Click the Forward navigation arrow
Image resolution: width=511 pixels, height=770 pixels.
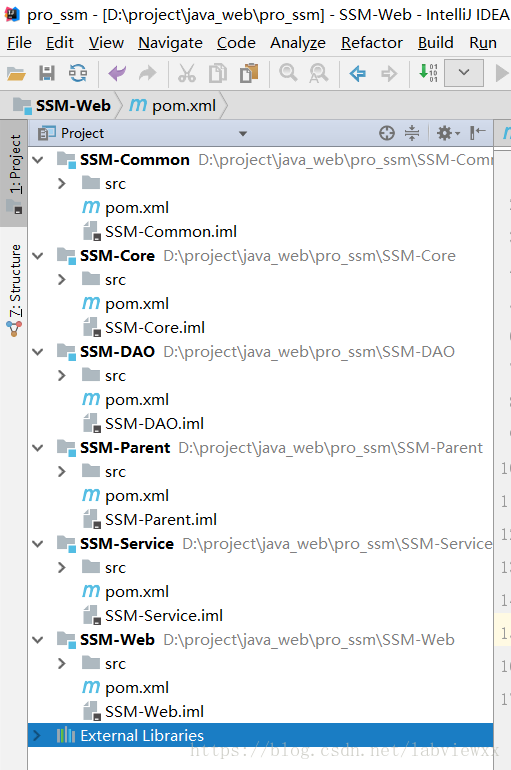pos(389,74)
